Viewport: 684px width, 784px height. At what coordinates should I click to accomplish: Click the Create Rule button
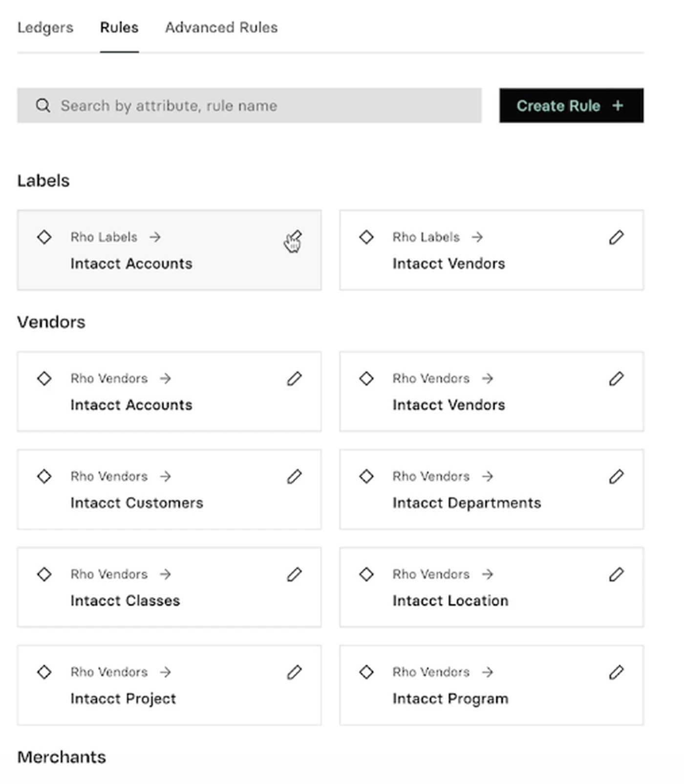tap(571, 106)
